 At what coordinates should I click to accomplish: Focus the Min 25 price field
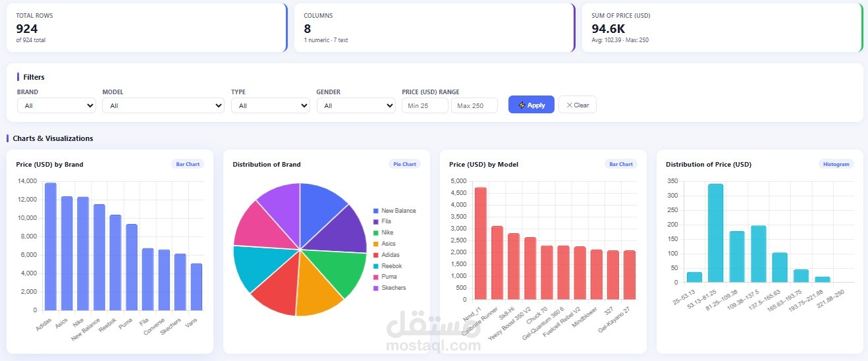pyautogui.click(x=425, y=105)
